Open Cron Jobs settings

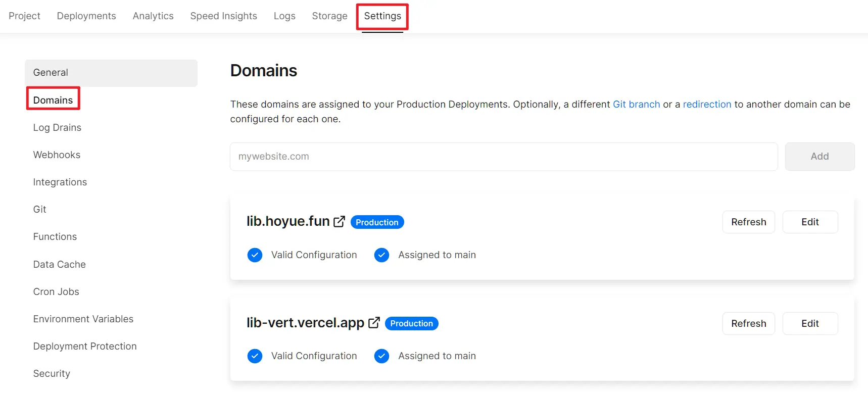[56, 291]
